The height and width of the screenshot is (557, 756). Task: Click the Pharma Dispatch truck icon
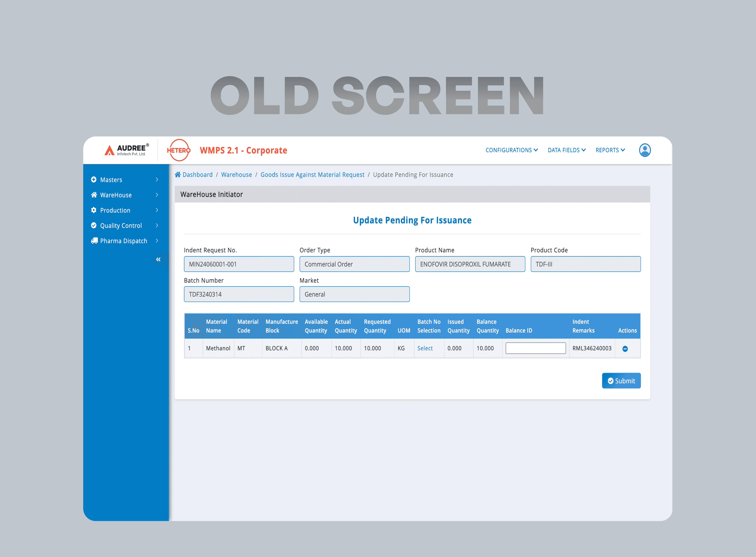[94, 241]
